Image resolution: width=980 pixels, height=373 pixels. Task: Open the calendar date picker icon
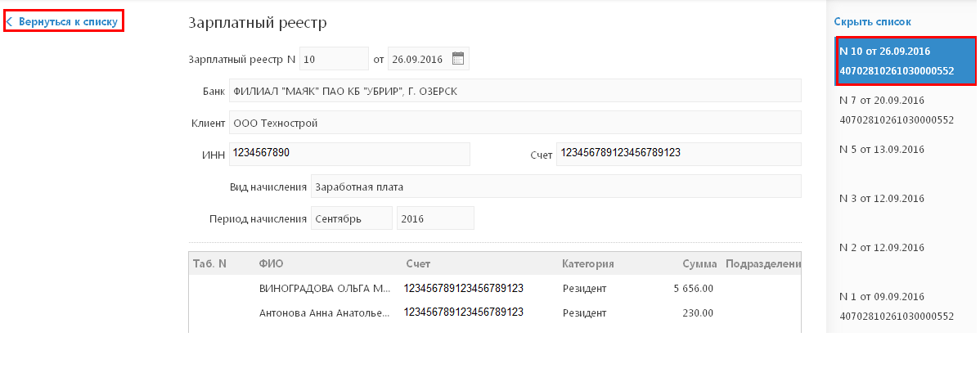(x=457, y=59)
